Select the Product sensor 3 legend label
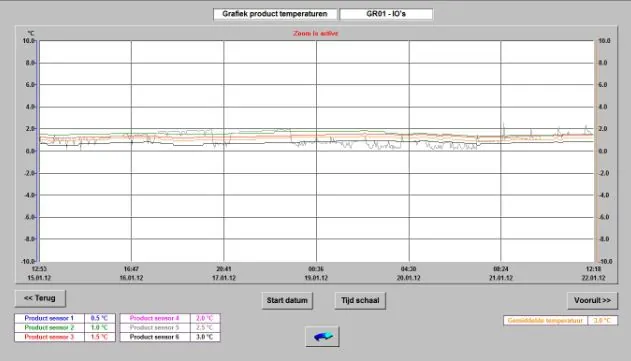This screenshot has height=361, width=631. 49,337
